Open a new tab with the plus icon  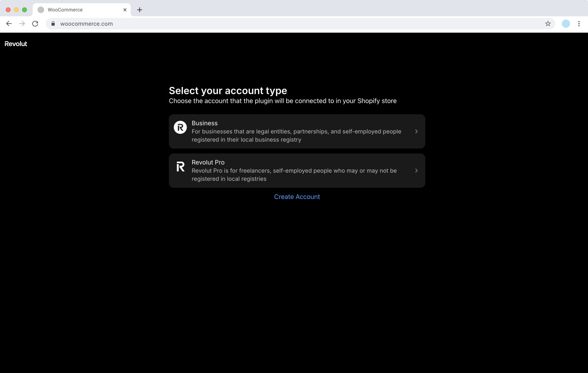140,10
